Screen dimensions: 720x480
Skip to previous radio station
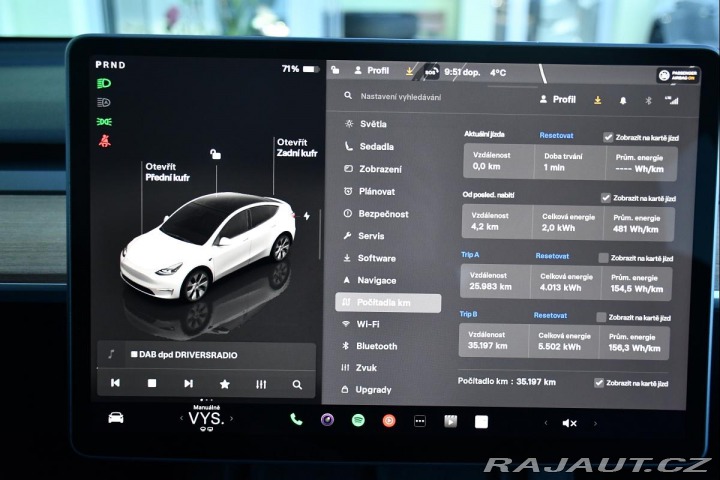(x=115, y=383)
